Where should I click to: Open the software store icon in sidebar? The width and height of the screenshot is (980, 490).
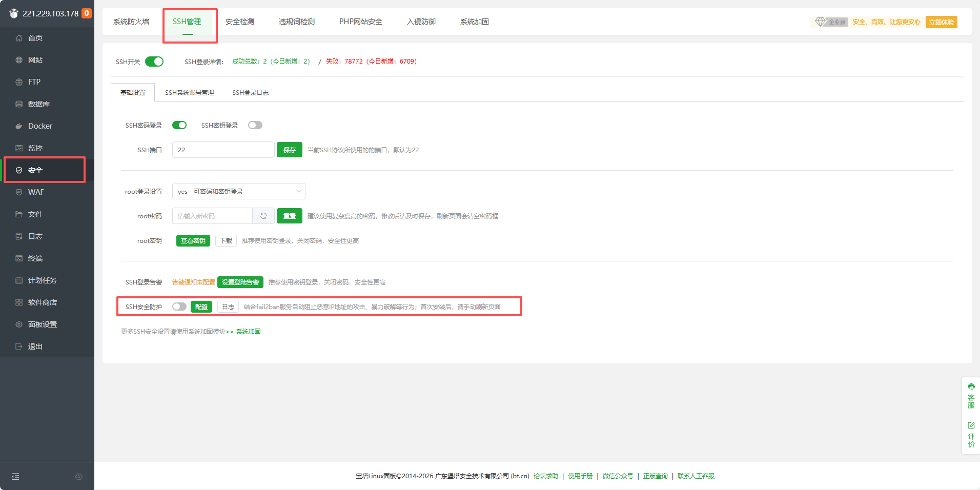[x=19, y=302]
